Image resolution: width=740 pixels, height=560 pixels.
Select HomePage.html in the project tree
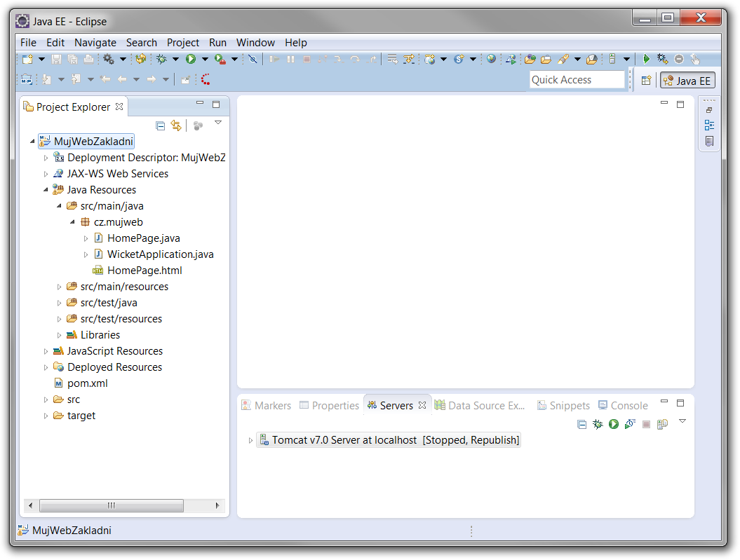coord(144,271)
